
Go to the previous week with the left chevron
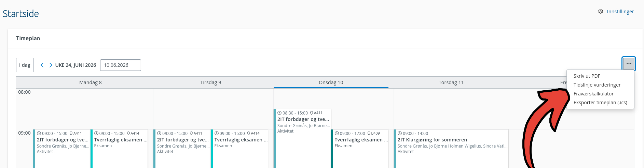[x=42, y=65]
